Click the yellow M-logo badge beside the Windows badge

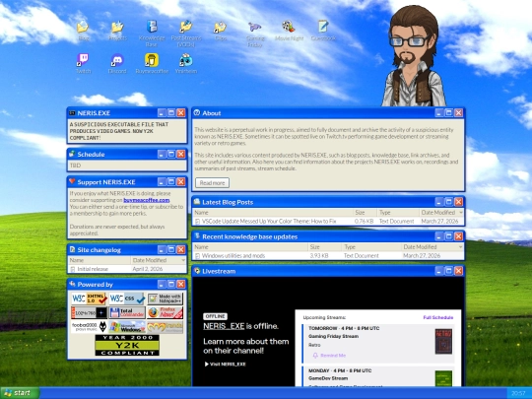coord(165,327)
